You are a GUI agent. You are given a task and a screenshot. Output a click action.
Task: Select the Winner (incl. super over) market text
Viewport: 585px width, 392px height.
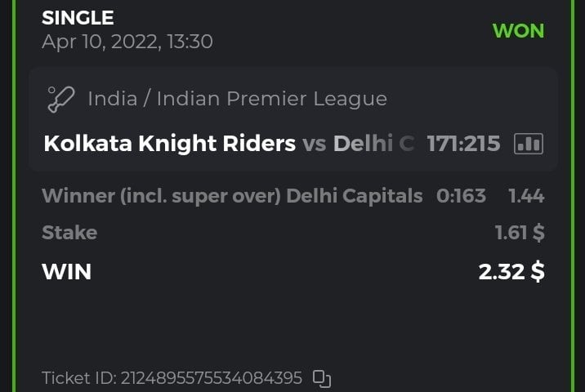tap(161, 196)
